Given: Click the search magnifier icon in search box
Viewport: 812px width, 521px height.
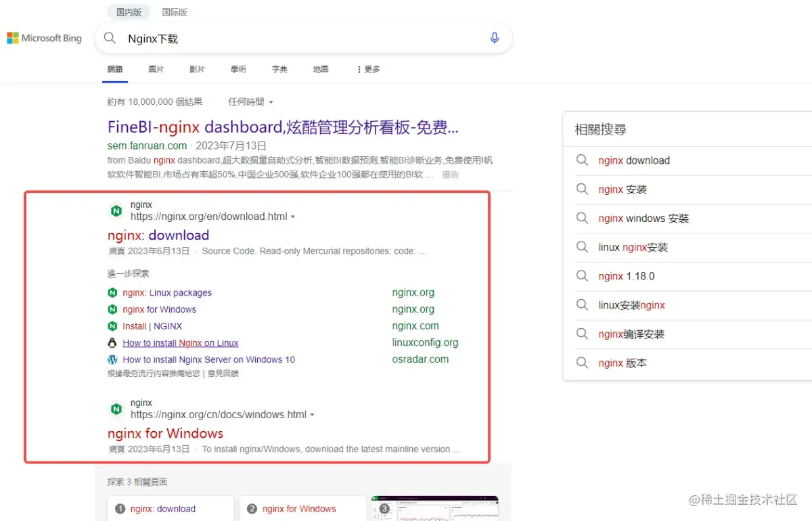Looking at the screenshot, I should click(110, 39).
